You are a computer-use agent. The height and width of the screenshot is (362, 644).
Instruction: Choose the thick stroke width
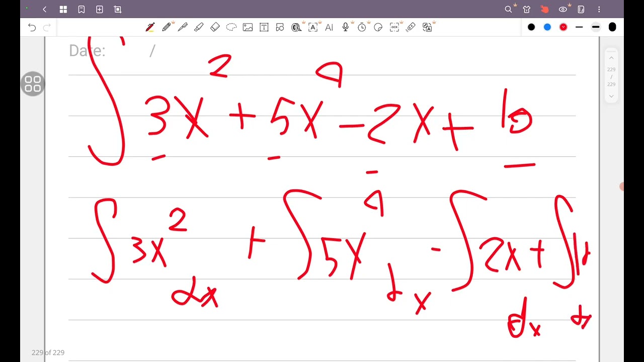612,27
